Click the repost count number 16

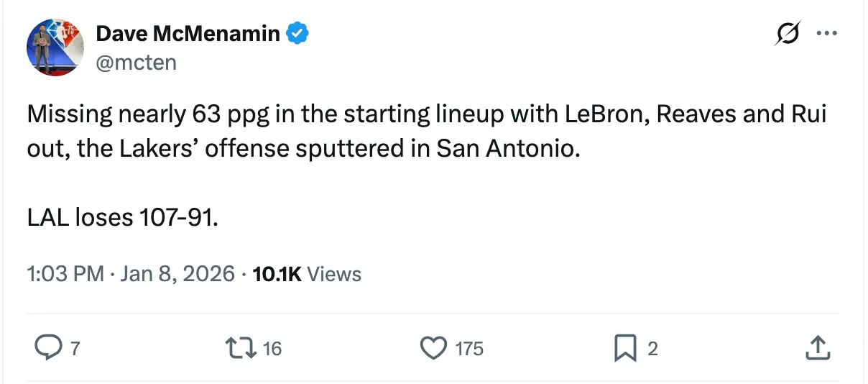point(272,349)
